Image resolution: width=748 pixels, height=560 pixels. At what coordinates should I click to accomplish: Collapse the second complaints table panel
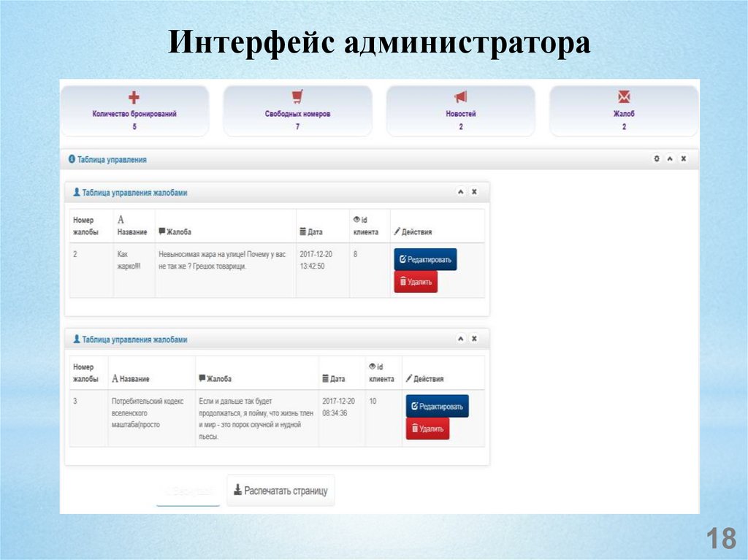pyautogui.click(x=461, y=339)
